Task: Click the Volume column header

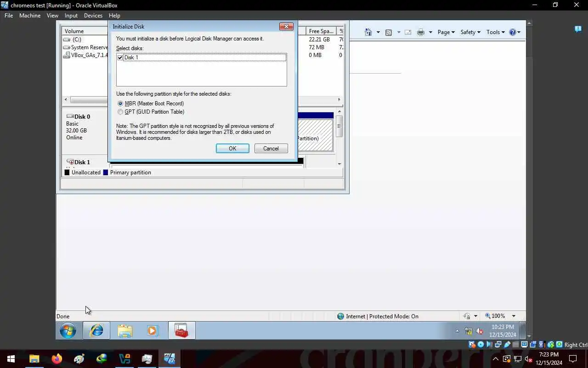Action: pos(85,31)
